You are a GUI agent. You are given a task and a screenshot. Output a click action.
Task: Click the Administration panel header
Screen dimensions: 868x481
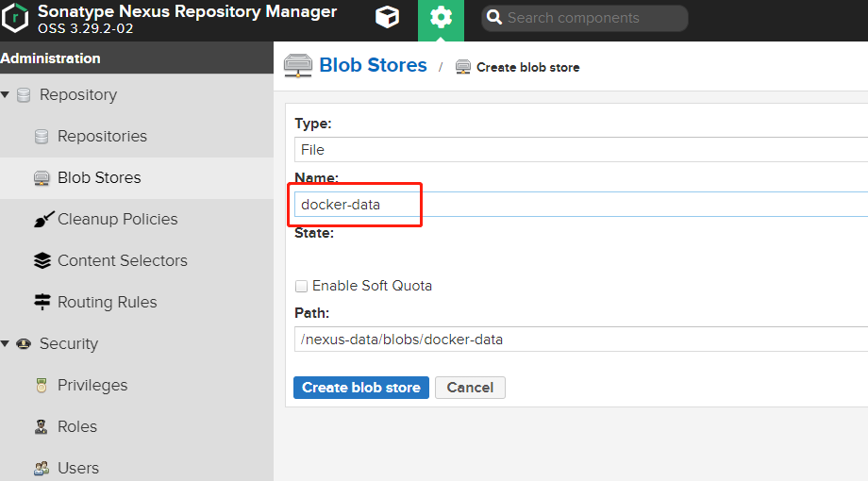[136, 58]
